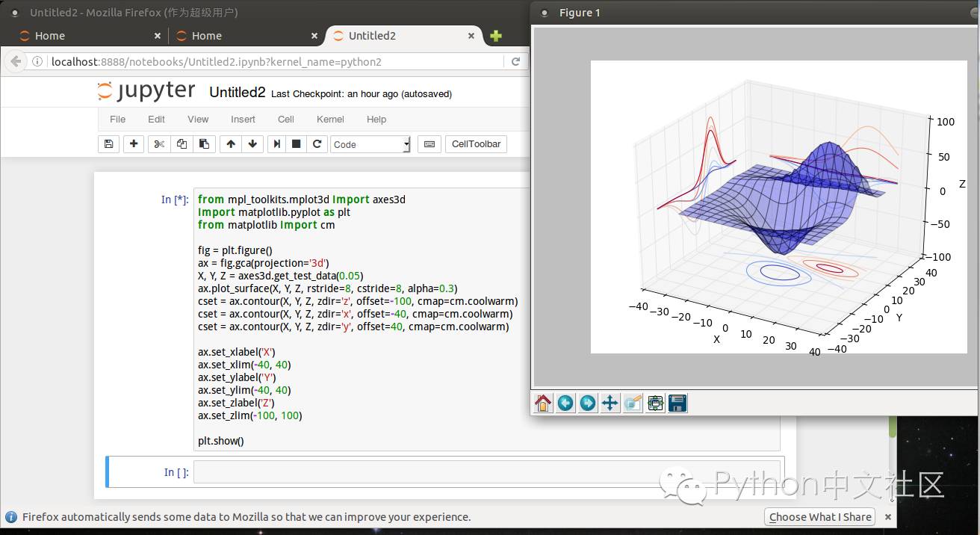Cut selected cells with the scissors icon
This screenshot has width=980, height=535.
[159, 144]
